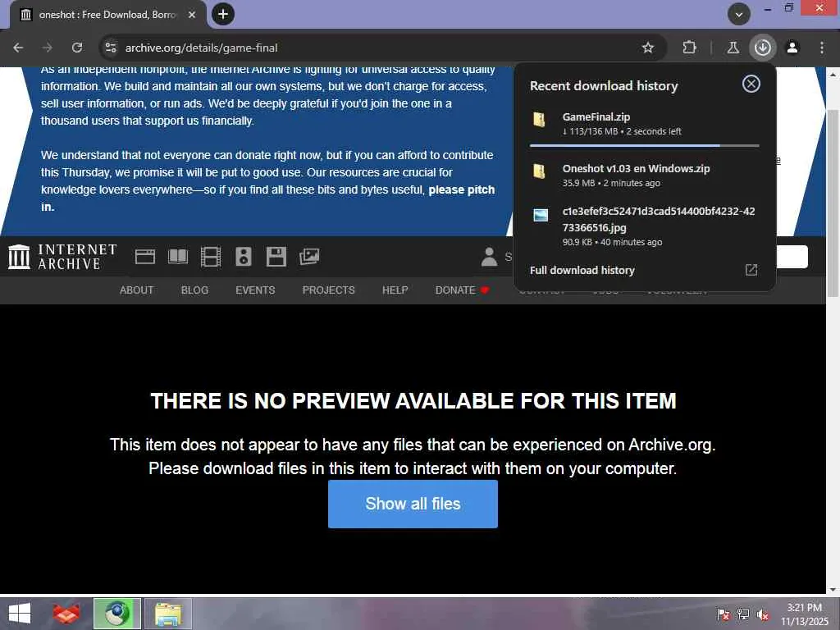The width and height of the screenshot is (840, 630).
Task: Click the Show all files button
Action: tap(413, 504)
